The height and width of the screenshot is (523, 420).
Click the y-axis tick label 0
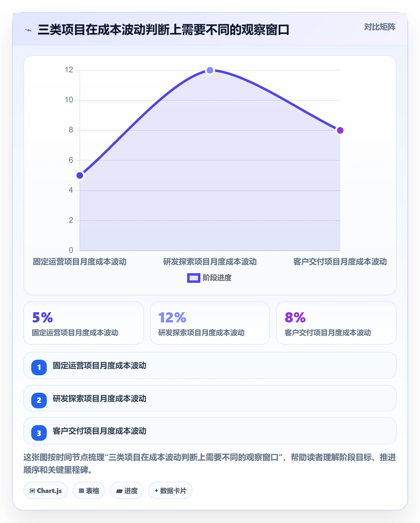[x=71, y=250]
